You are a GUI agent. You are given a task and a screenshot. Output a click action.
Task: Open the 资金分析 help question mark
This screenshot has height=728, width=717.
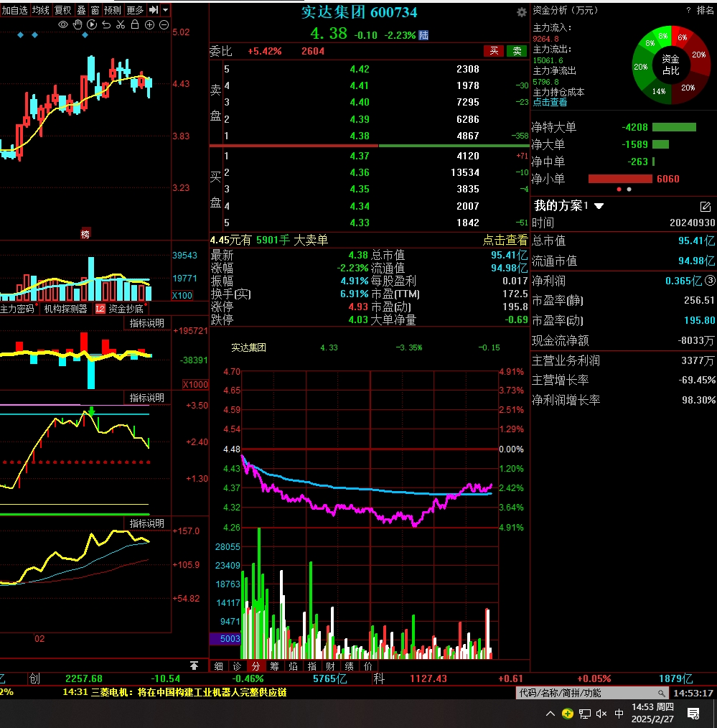coord(688,10)
